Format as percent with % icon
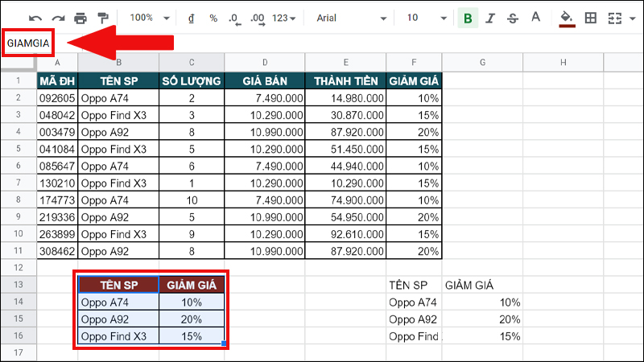 coord(213,18)
